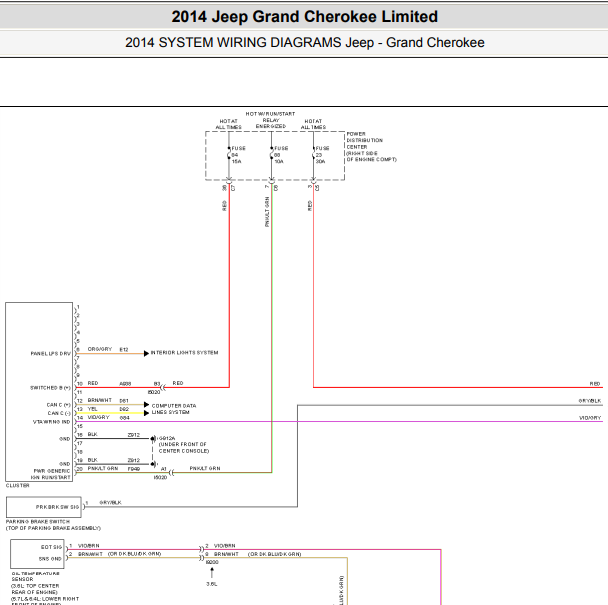This screenshot has width=608, height=605.
Task: Click the "CLUSTER" component name
Action: [x=17, y=486]
